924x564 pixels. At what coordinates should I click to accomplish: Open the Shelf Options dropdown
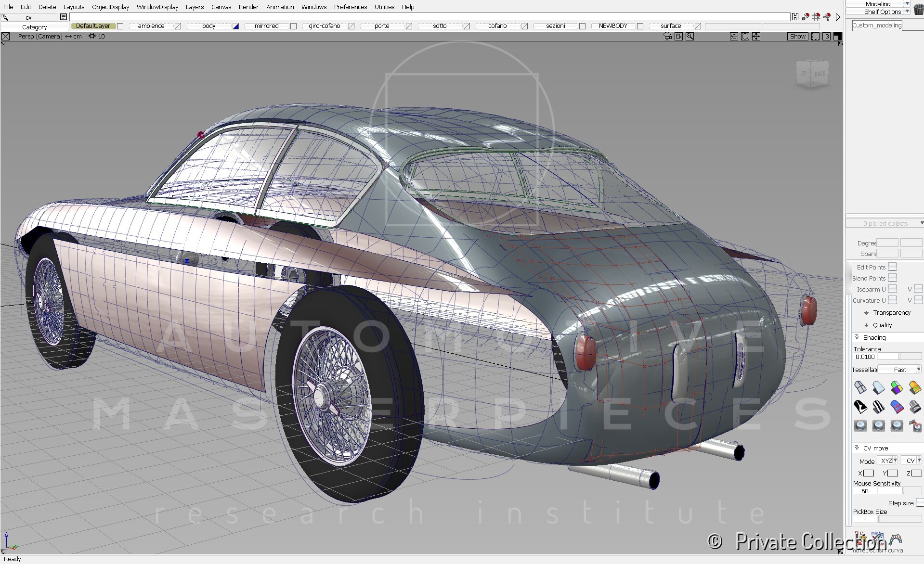coord(907,12)
